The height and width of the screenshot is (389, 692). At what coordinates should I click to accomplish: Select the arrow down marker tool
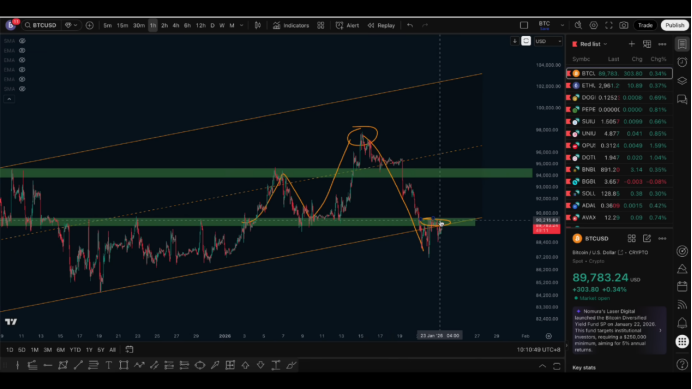(260, 365)
